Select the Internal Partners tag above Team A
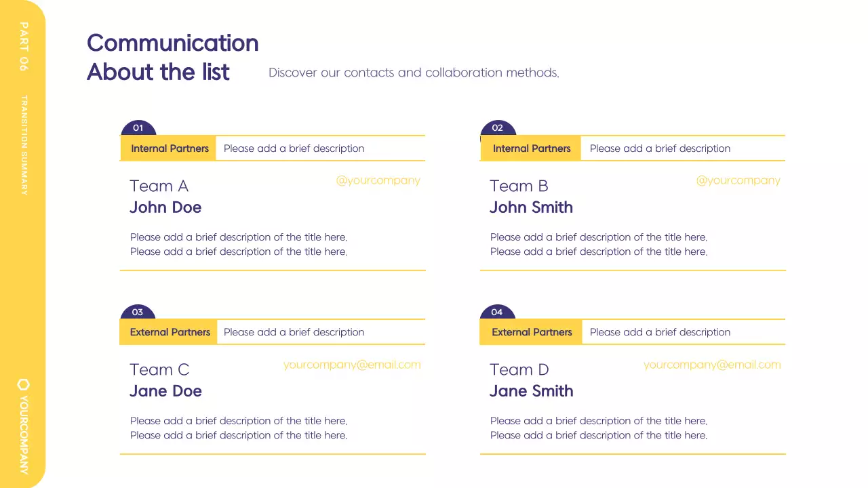Screen dimensions: 868x488 [170, 148]
